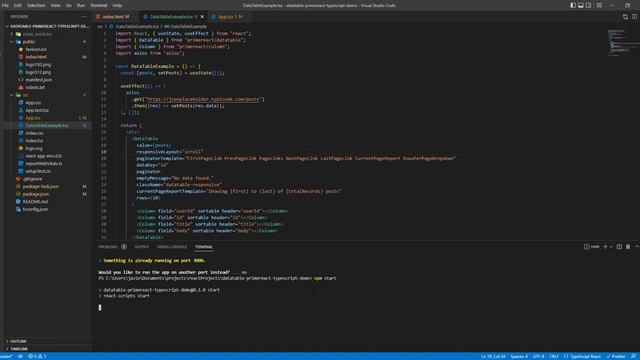Open the terminal shell selector labeled node
Screen dimensions: 640x360
pos(592,247)
